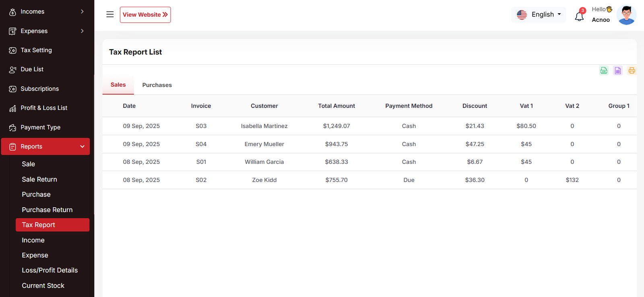Open the Current Stock report
Image resolution: width=644 pixels, height=297 pixels.
(x=43, y=285)
